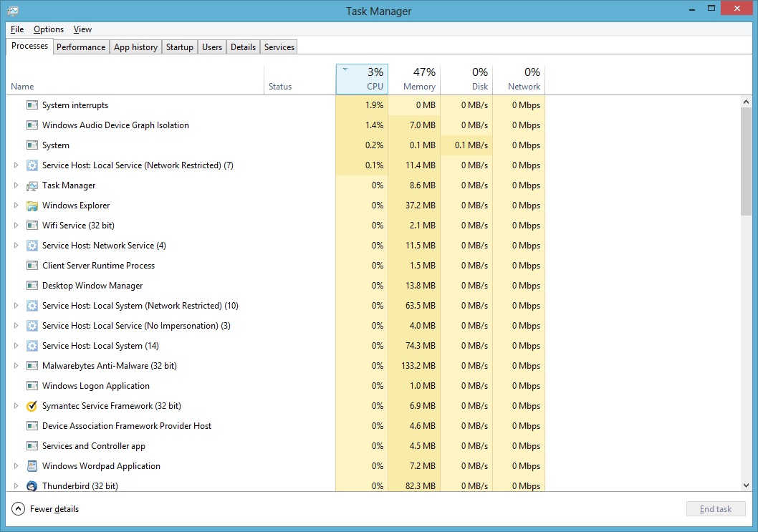This screenshot has width=758, height=532.
Task: Click the Wifi Service process icon
Action: (x=32, y=226)
